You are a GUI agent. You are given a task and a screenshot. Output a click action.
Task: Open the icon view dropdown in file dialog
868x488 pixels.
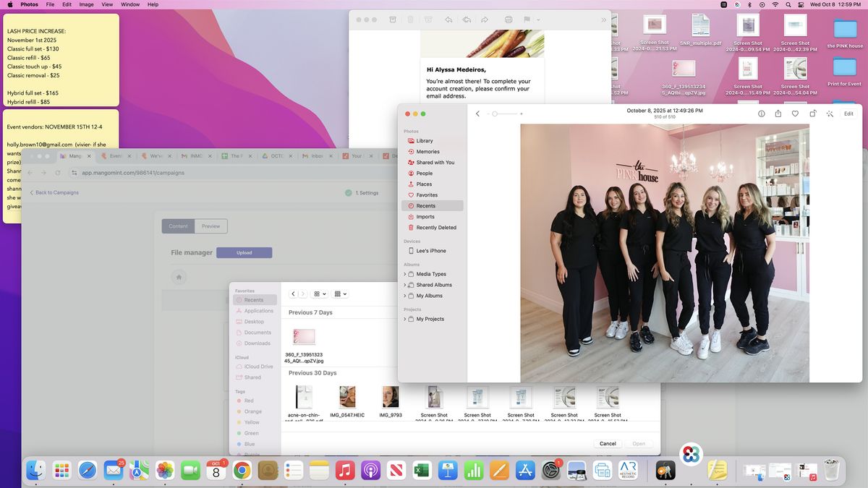click(x=319, y=294)
